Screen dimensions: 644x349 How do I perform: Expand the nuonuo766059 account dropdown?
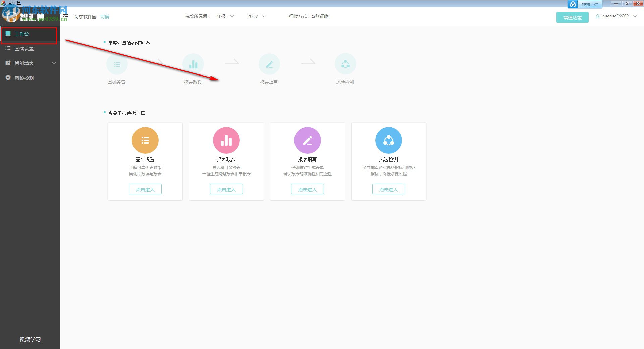[635, 16]
